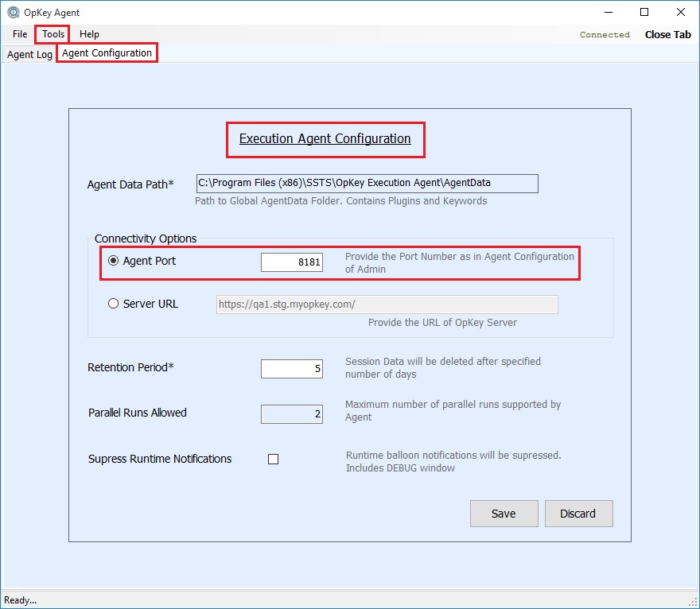Open the Help menu
This screenshot has height=609, width=700.
coord(89,34)
